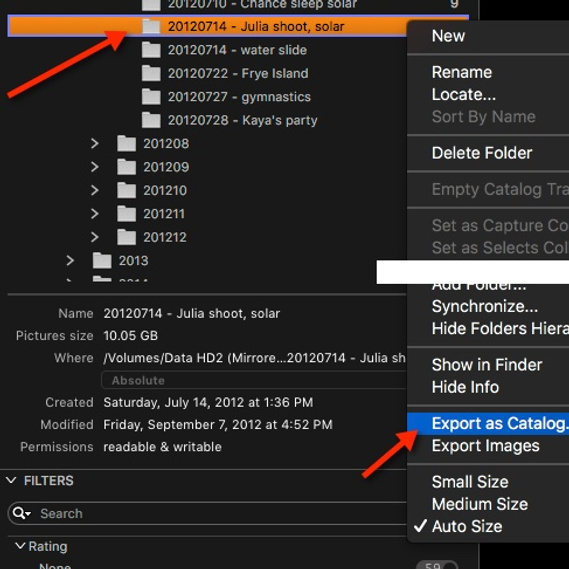Choose Rename from the context menu

click(462, 72)
